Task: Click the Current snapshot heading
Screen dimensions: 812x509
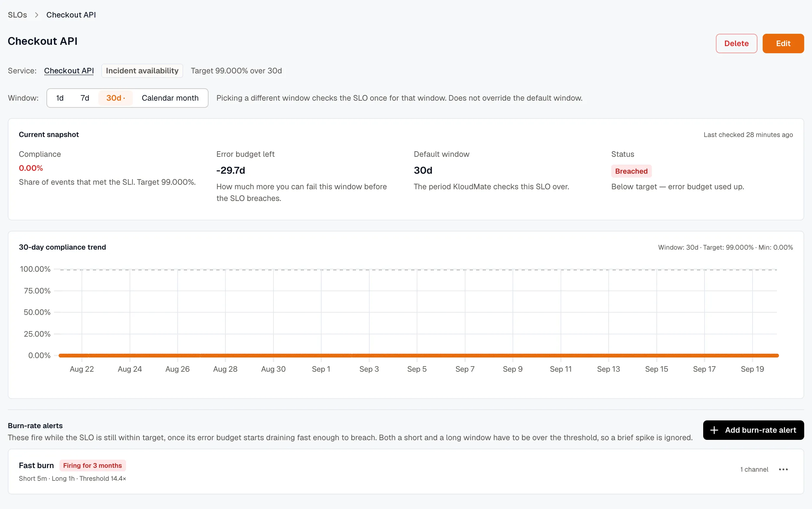Action: point(49,134)
